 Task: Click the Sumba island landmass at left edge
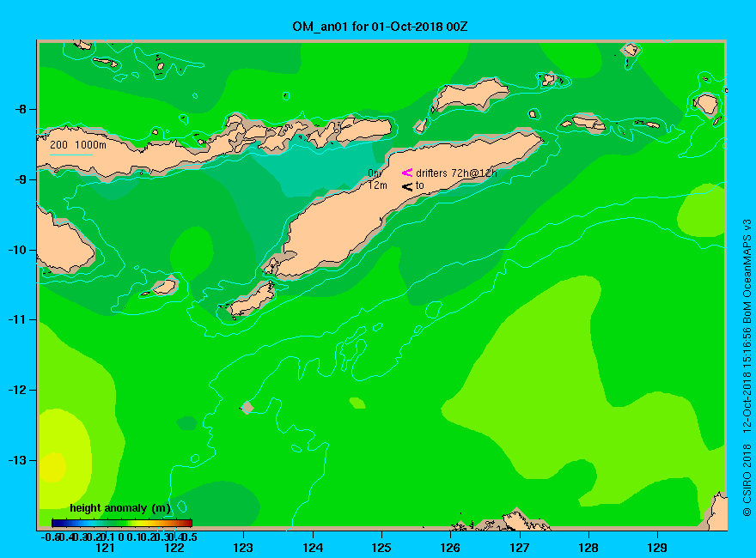click(64, 243)
